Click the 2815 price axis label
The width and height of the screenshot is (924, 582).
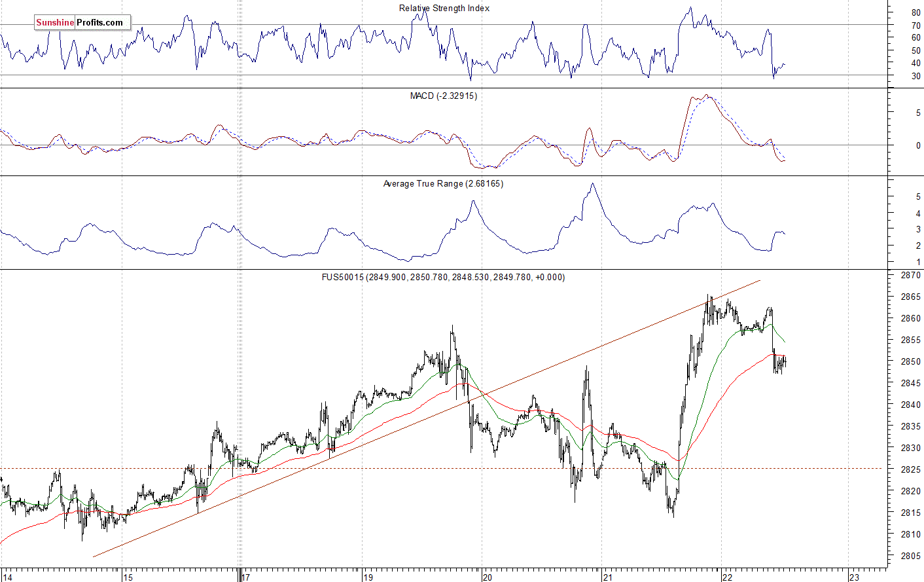click(x=912, y=513)
